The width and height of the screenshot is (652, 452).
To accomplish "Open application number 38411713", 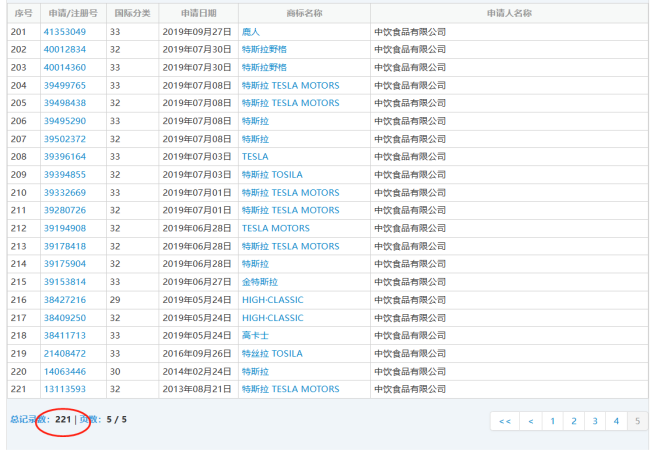I will (x=65, y=336).
